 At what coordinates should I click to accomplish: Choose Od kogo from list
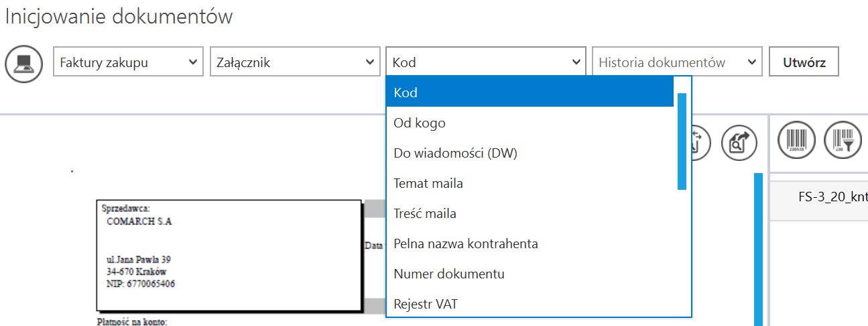(x=530, y=123)
